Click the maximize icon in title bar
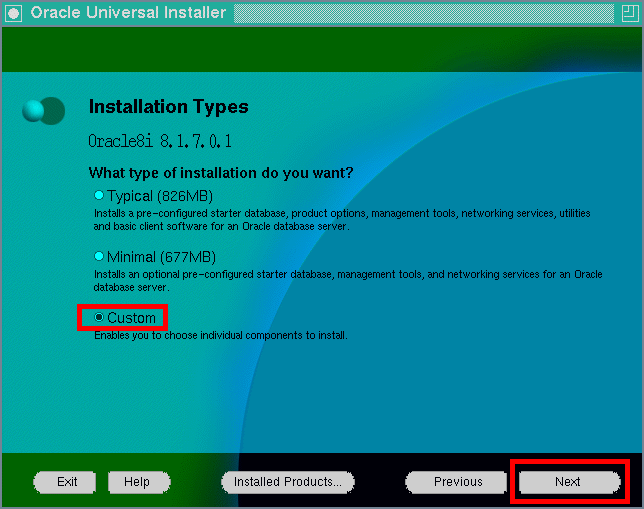The width and height of the screenshot is (644, 509). pyautogui.click(x=630, y=13)
